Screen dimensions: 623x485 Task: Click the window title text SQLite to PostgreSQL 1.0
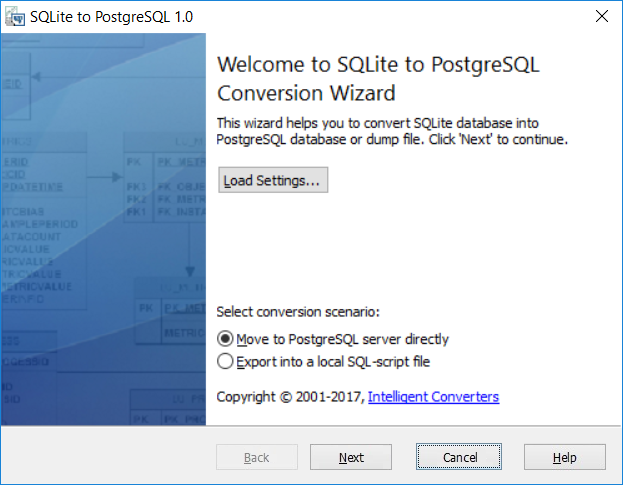[111, 17]
